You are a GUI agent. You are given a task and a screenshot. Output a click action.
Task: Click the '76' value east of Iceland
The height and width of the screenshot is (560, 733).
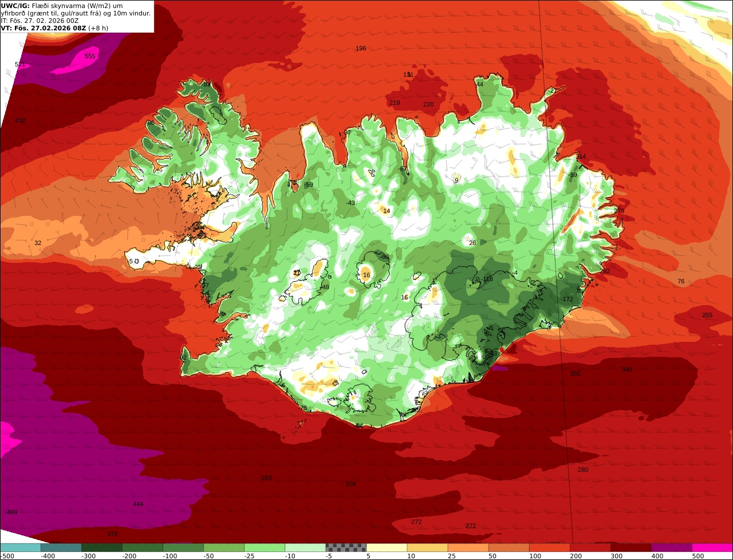click(x=681, y=281)
